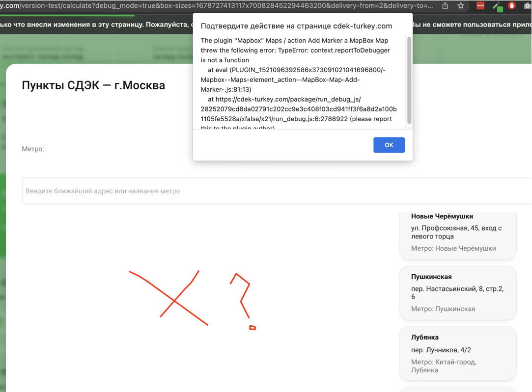The image size is (532, 392).
Task: Click the share page icon in address bar
Action: click(x=445, y=6)
